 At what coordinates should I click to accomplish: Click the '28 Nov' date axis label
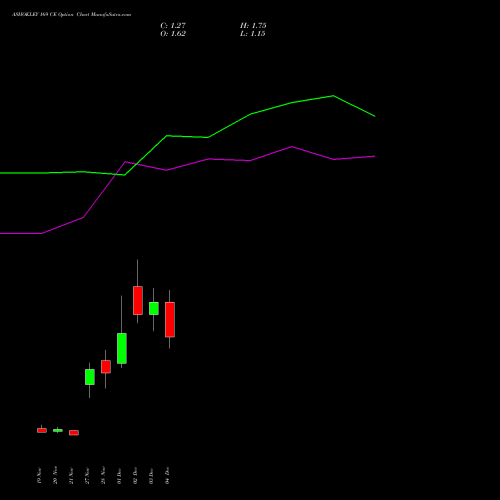(103, 476)
